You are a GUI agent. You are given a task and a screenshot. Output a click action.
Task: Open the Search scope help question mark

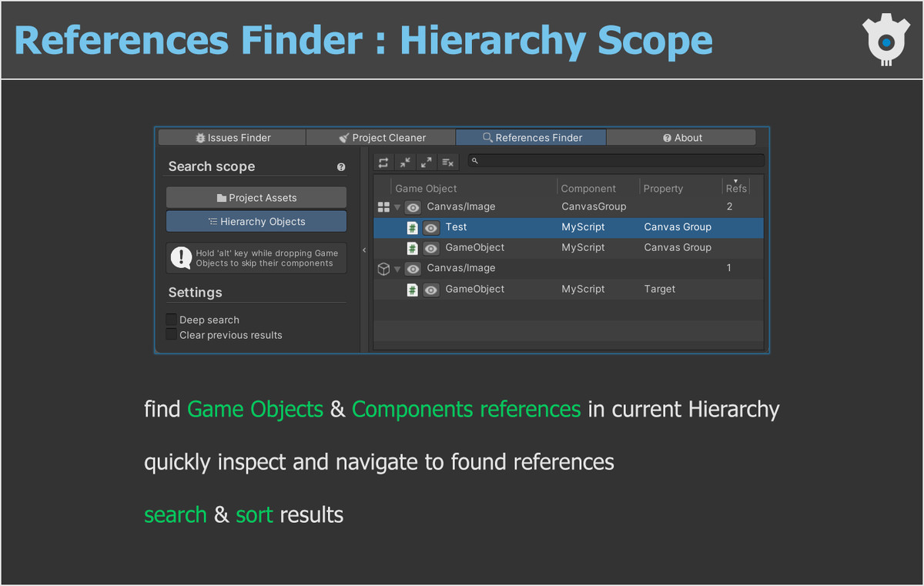coord(341,166)
